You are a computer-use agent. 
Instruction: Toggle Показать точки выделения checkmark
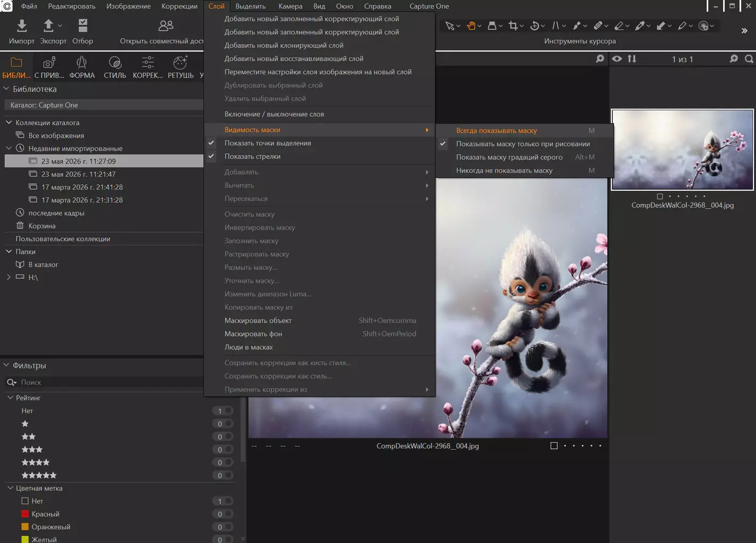coord(212,143)
